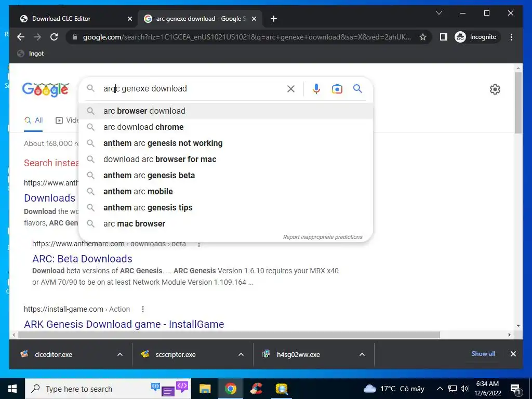Close the arc genexe download tab

click(x=254, y=19)
